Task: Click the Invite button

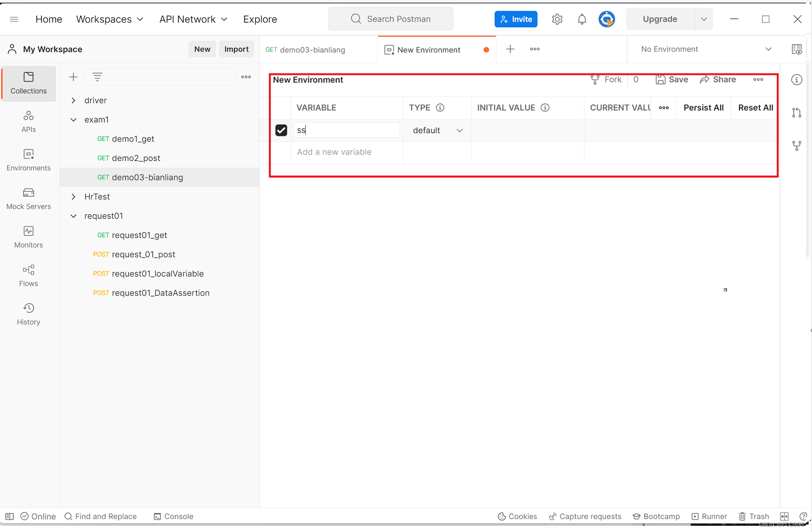Action: (x=516, y=19)
